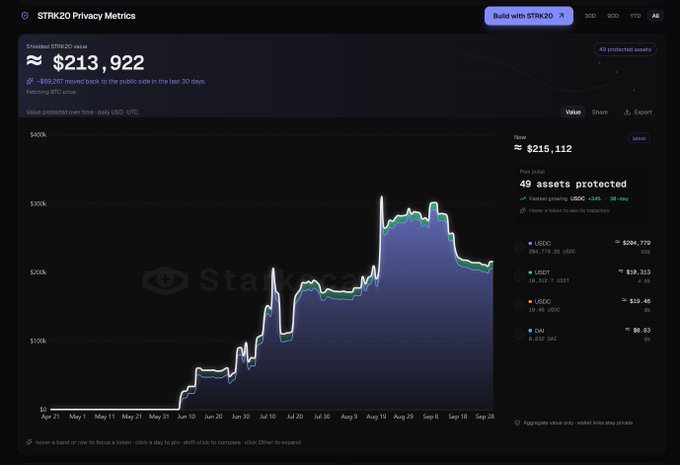Select the USDC row worth $204,779
680x465 pixels.
coord(582,247)
